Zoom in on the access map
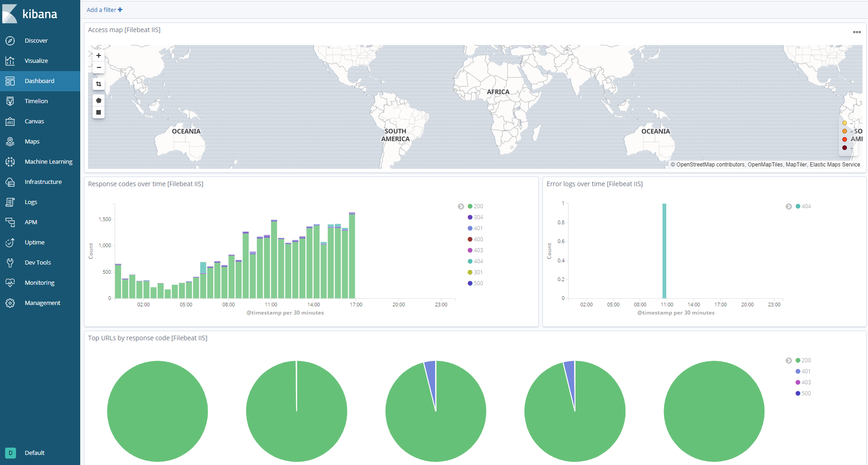 coord(99,55)
